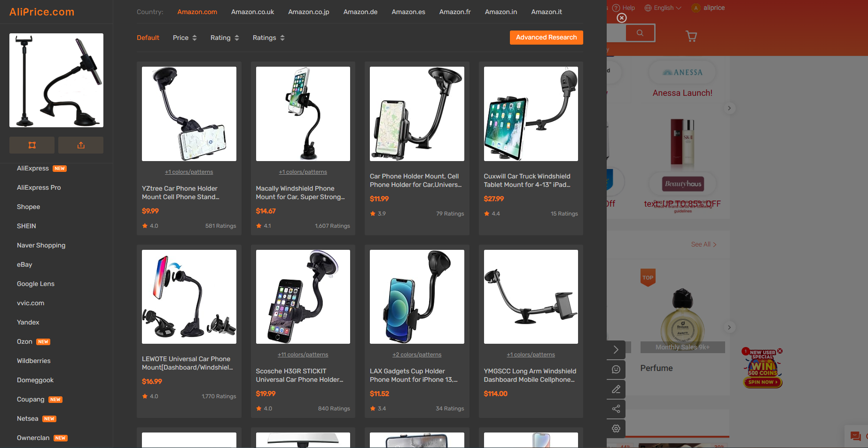Image resolution: width=868 pixels, height=448 pixels.
Task: Open the settings gear icon
Action: (616, 429)
